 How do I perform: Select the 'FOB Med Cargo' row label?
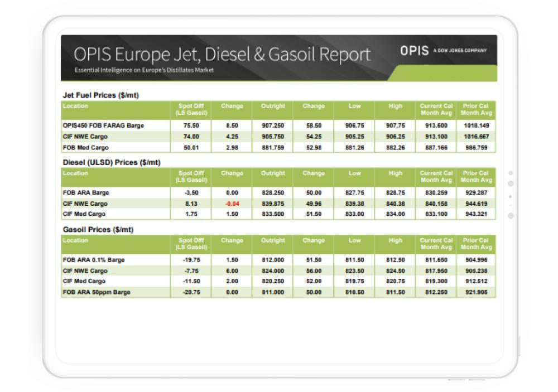85,148
